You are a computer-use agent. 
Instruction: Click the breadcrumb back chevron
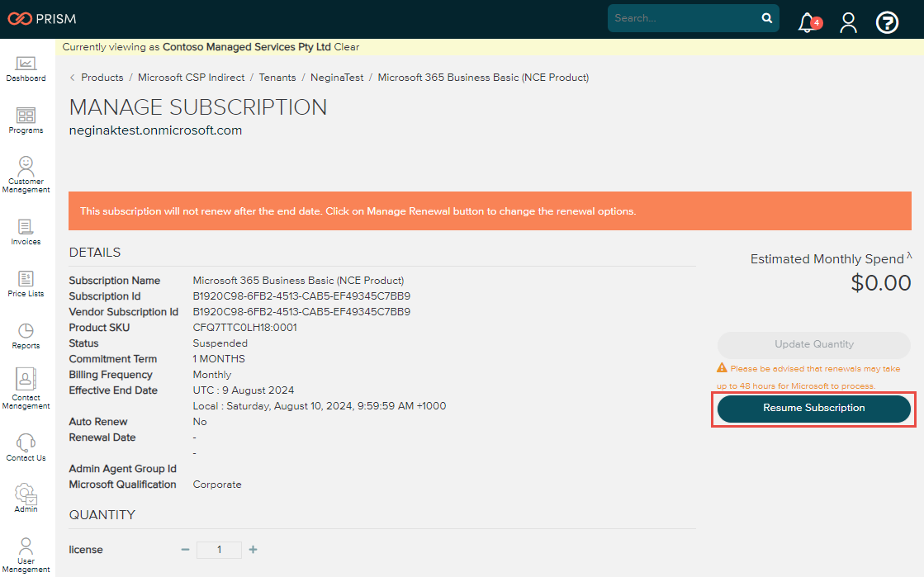[x=73, y=78]
